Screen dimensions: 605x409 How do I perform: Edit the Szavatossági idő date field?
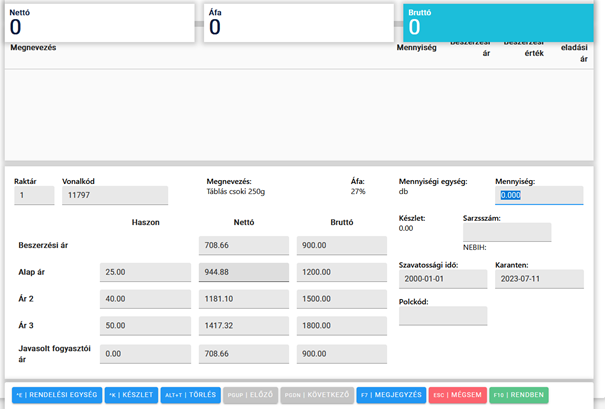[443, 280]
